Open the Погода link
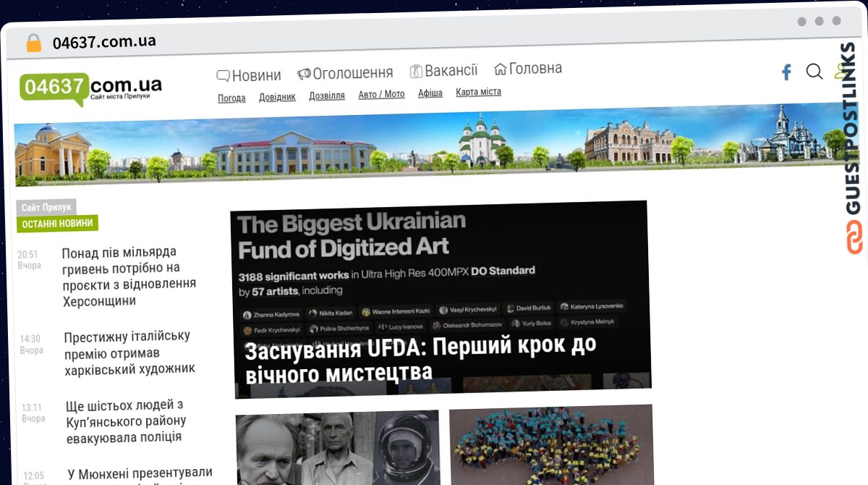This screenshot has width=868, height=485. click(x=232, y=98)
